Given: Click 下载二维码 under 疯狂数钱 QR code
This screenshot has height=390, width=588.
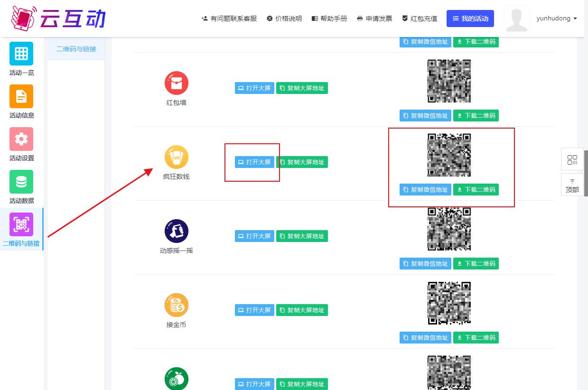Looking at the screenshot, I should tap(476, 190).
